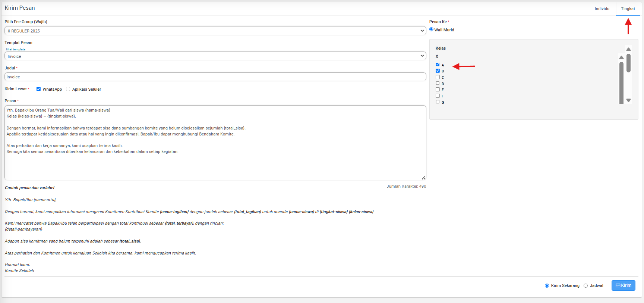Expand the Pilih Fee Group dropdown
644x303 pixels.
(x=215, y=31)
